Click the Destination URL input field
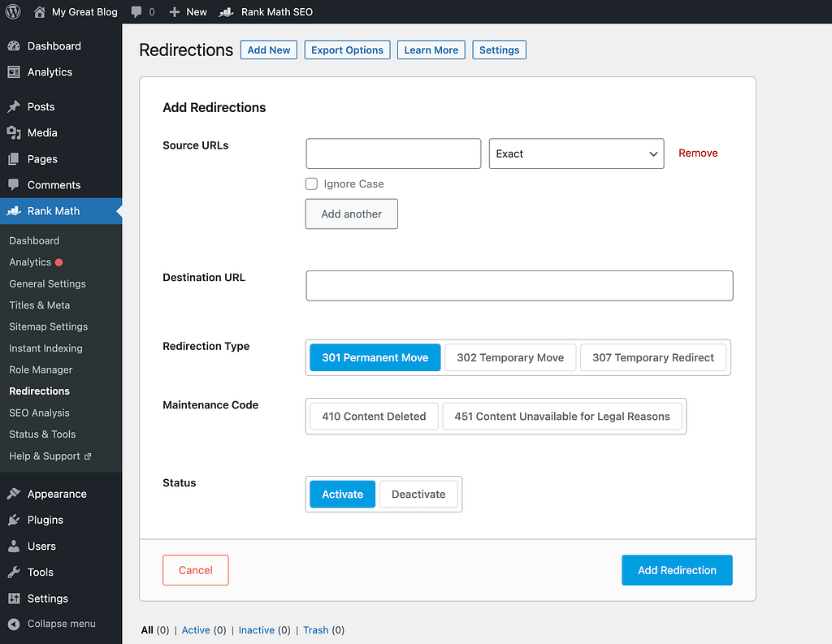The width and height of the screenshot is (832, 644). [519, 286]
